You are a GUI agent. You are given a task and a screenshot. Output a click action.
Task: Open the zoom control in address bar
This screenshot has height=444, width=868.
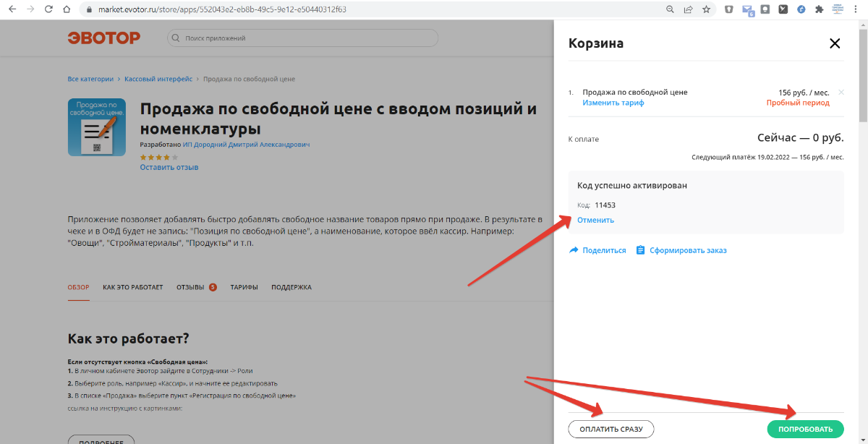pos(670,10)
